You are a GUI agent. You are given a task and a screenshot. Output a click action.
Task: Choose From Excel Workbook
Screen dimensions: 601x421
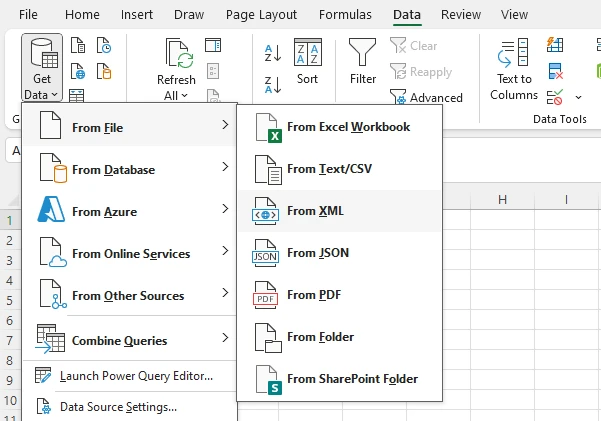(340, 127)
